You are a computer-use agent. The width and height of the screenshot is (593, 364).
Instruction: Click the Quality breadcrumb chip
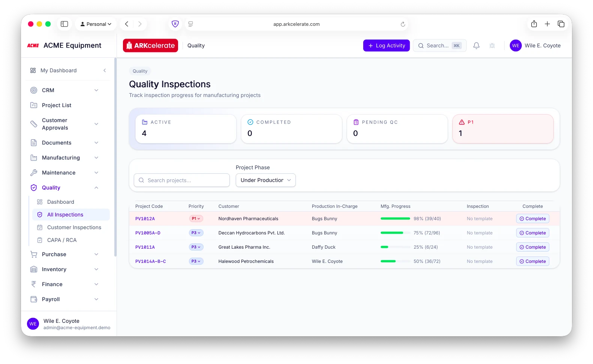tap(140, 71)
